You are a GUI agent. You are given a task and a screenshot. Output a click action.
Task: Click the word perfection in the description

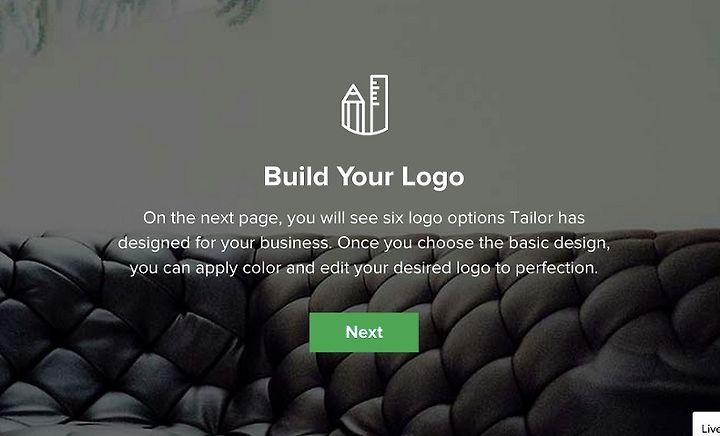pyautogui.click(x=557, y=268)
